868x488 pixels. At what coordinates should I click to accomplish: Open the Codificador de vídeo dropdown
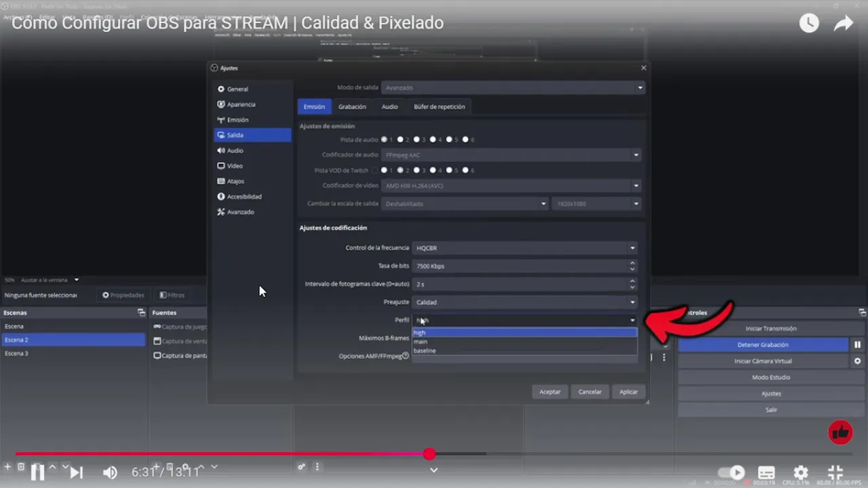(511, 186)
